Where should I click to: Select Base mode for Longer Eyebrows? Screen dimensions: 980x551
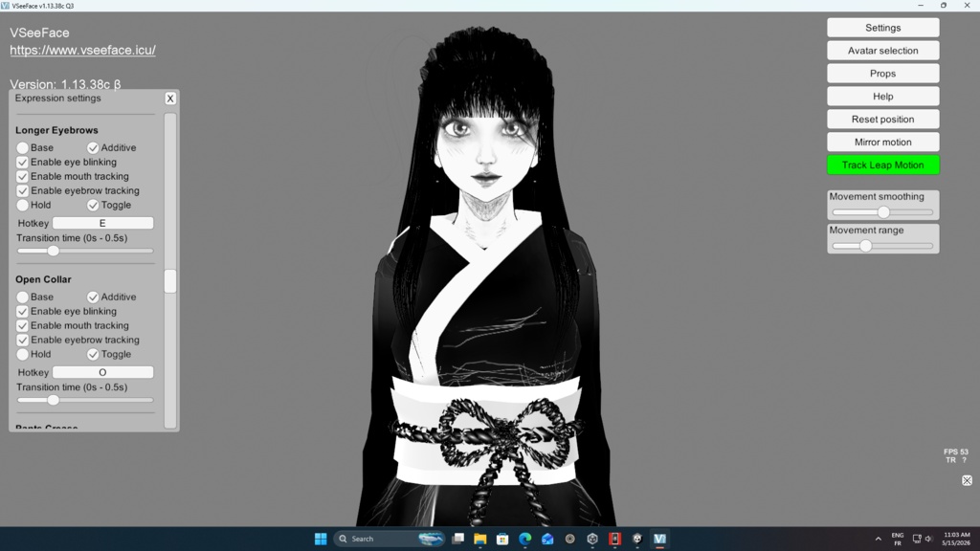pyautogui.click(x=23, y=147)
